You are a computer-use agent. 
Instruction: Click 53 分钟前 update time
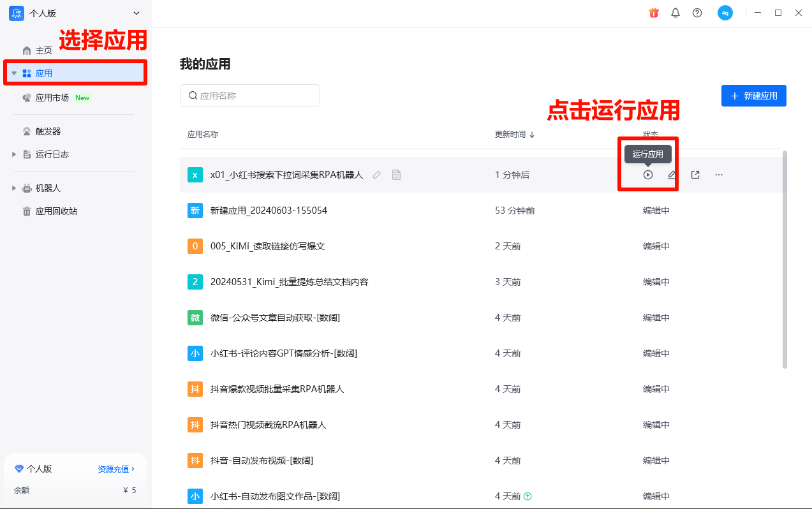tap(515, 210)
